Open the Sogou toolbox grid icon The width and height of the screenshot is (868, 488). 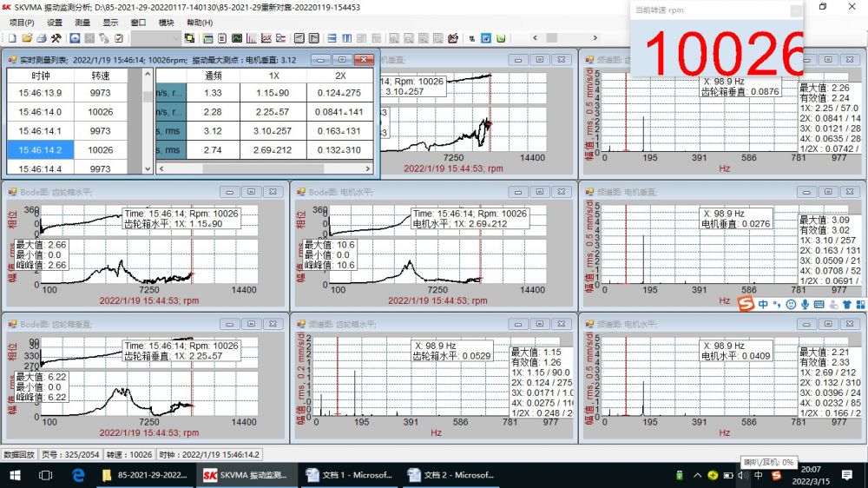pos(860,304)
